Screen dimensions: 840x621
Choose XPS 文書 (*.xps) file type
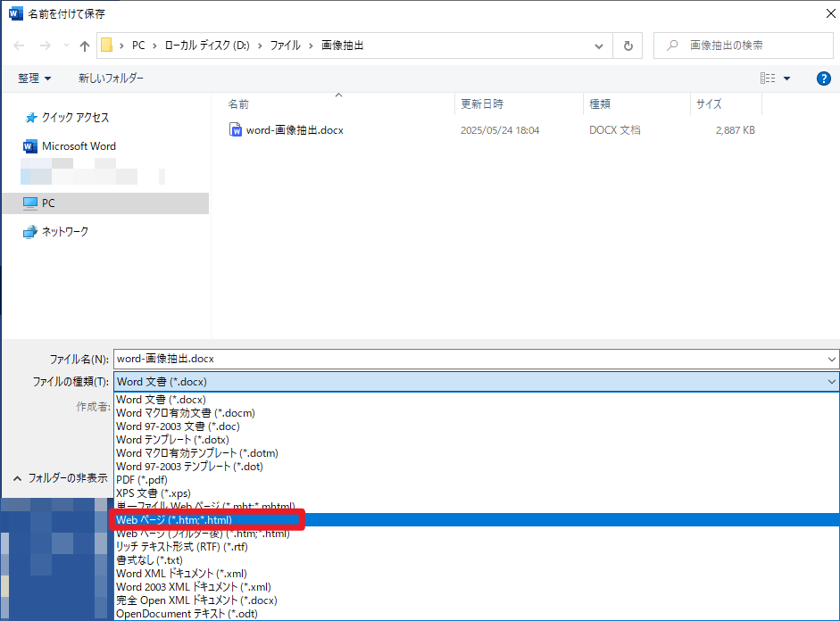click(x=477, y=493)
